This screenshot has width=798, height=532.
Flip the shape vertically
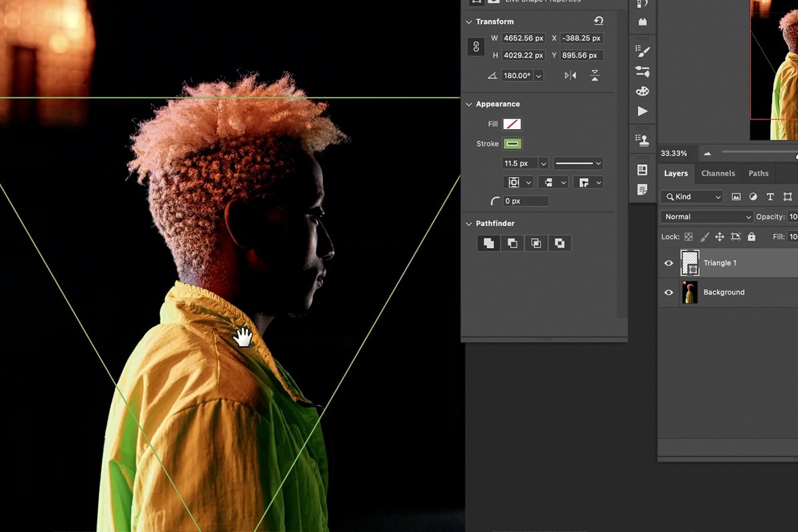[x=595, y=76]
